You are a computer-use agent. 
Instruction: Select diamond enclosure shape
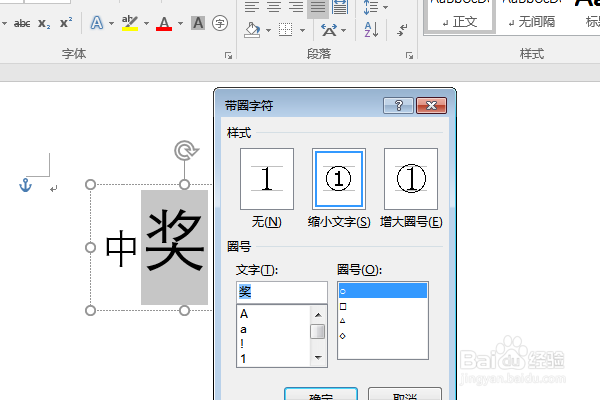(x=383, y=336)
